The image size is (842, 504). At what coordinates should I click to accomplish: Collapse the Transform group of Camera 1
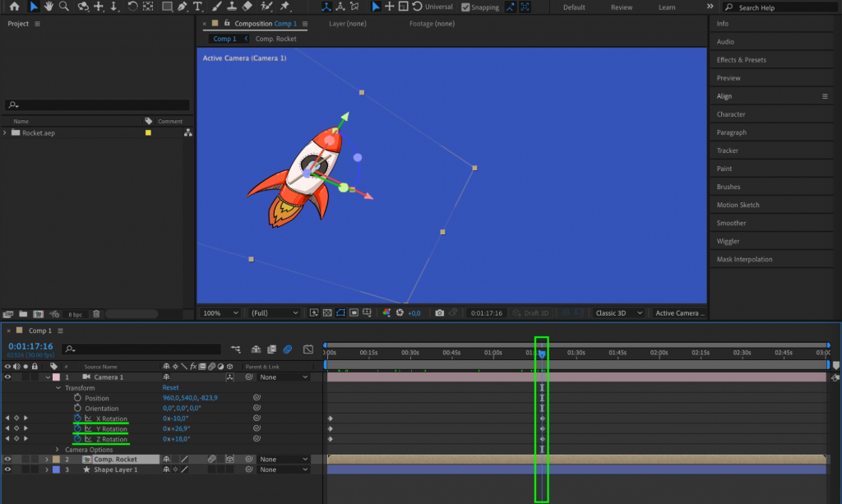click(x=57, y=388)
